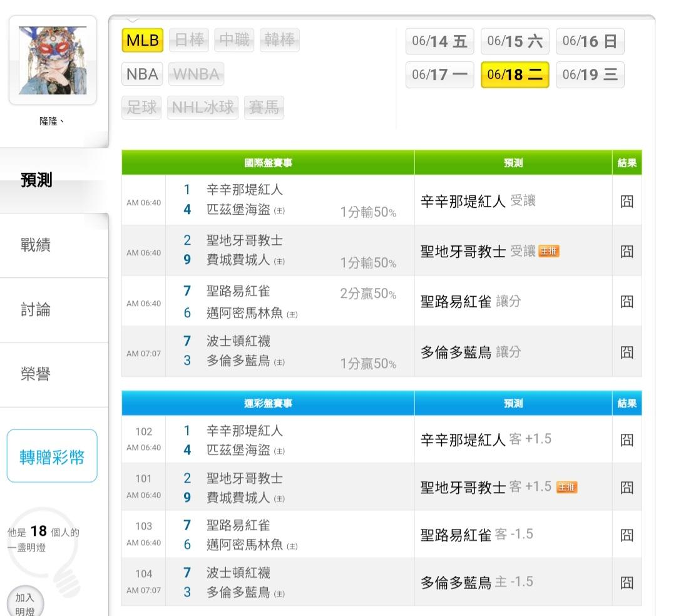The image size is (676, 616).
Task: Click 主推 badge beside 聖地牙哥教士 客 +1.5
Action: tap(567, 487)
